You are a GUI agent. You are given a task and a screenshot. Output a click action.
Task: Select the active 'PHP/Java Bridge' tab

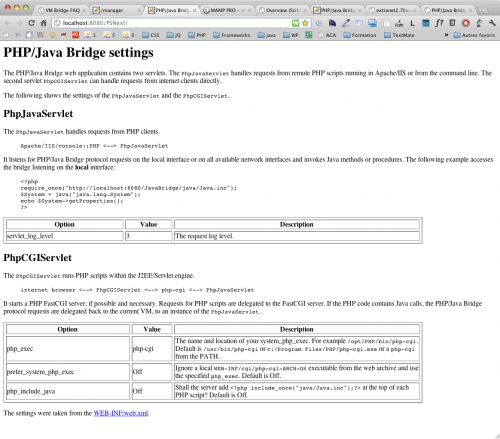coord(172,10)
